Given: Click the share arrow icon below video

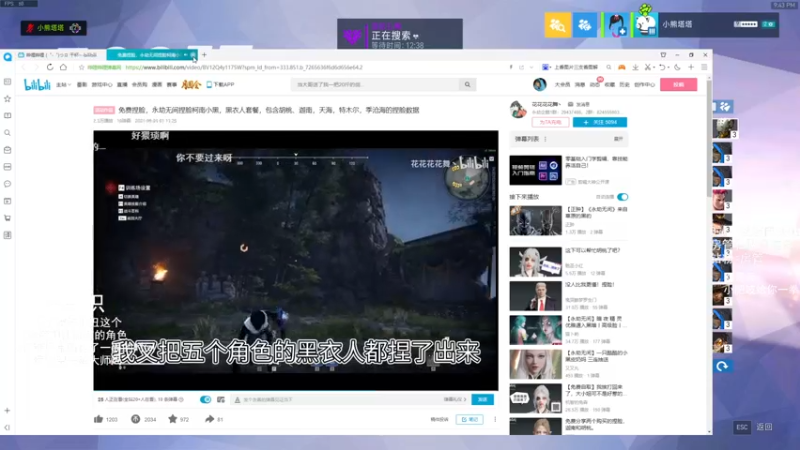Looking at the screenshot, I should pyautogui.click(x=209, y=419).
